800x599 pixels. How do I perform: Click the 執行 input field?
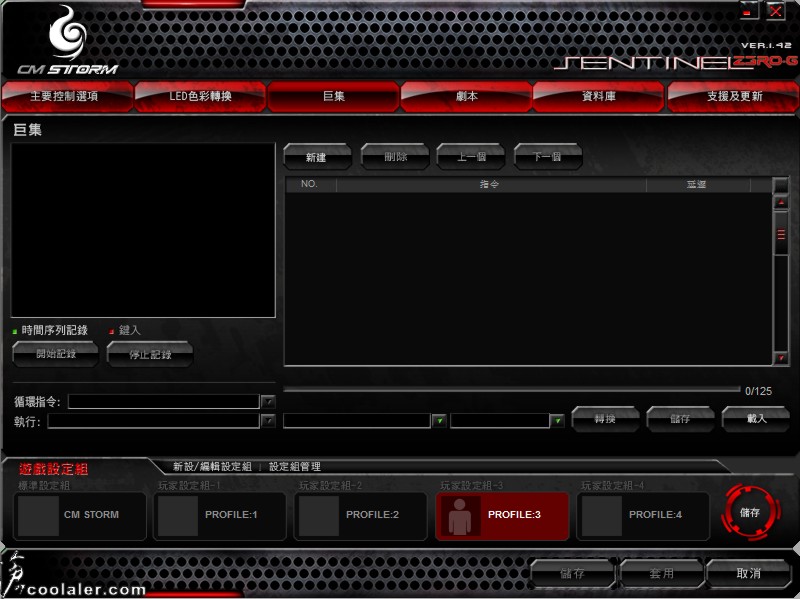(154, 421)
